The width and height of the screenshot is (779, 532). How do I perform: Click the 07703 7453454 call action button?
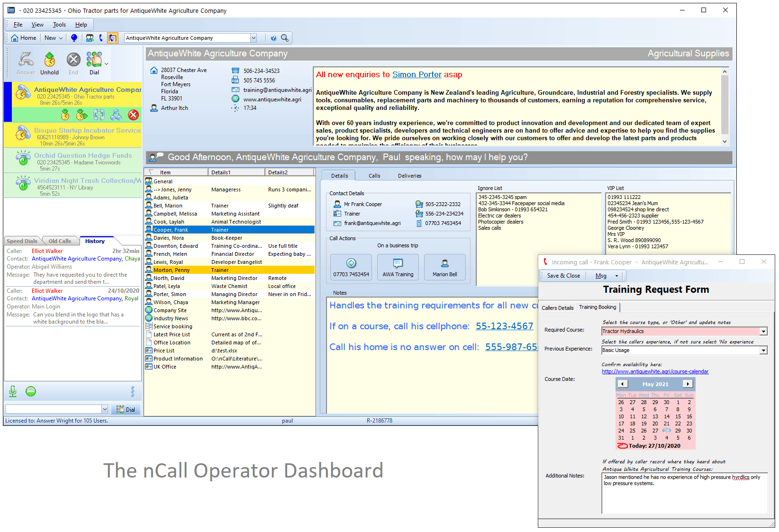351,267
